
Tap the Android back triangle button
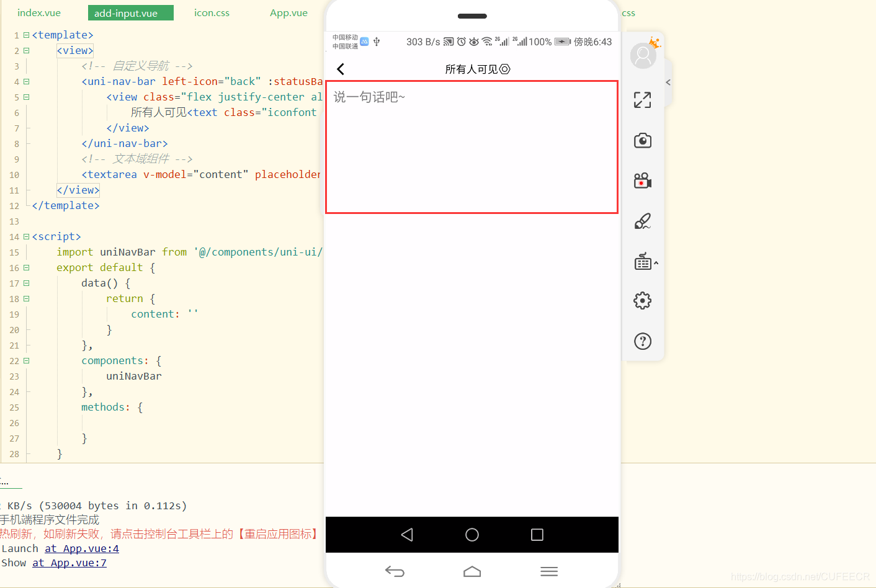coord(407,535)
